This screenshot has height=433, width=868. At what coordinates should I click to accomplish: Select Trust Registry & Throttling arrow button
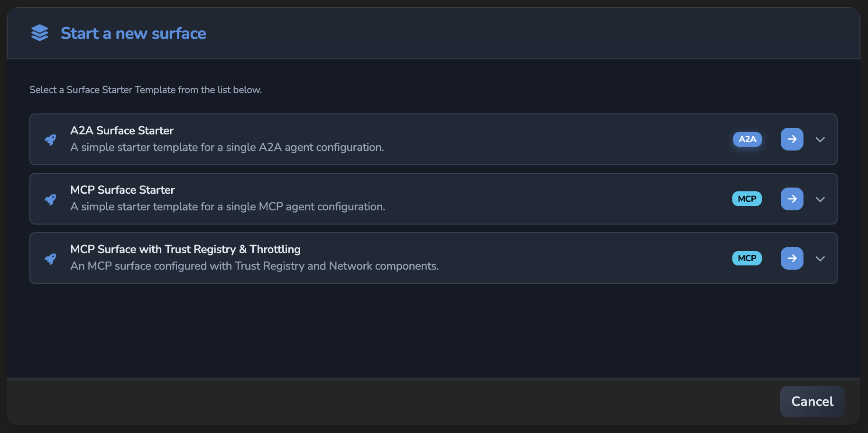tap(792, 258)
